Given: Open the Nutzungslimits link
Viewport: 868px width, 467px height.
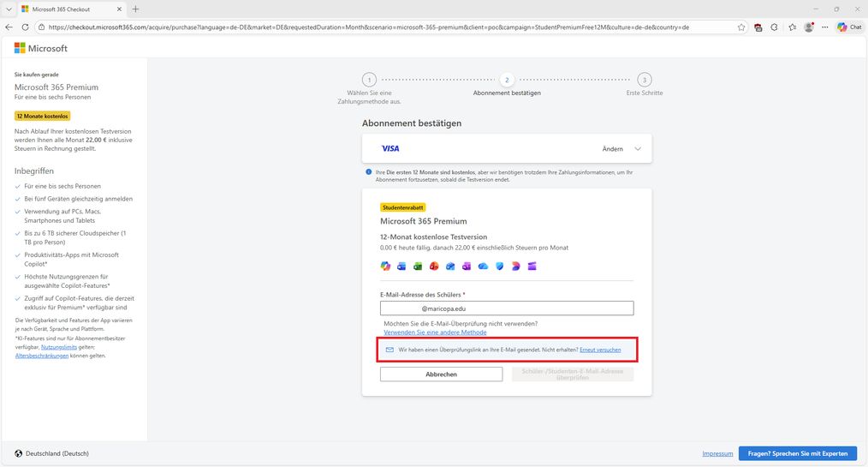Looking at the screenshot, I should point(59,347).
